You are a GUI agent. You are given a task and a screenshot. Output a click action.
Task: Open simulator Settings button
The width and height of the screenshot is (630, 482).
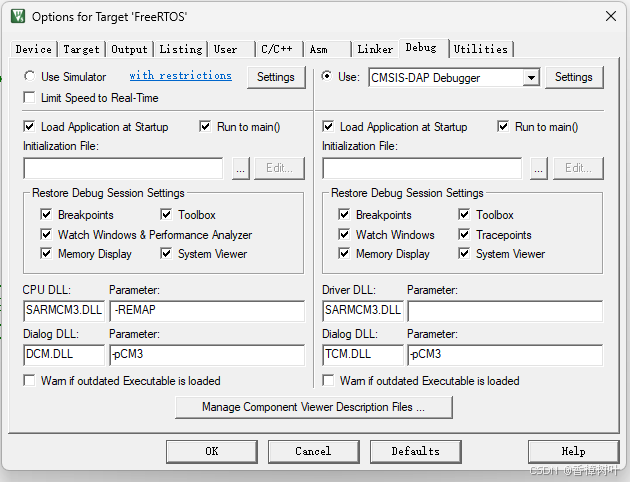276,77
